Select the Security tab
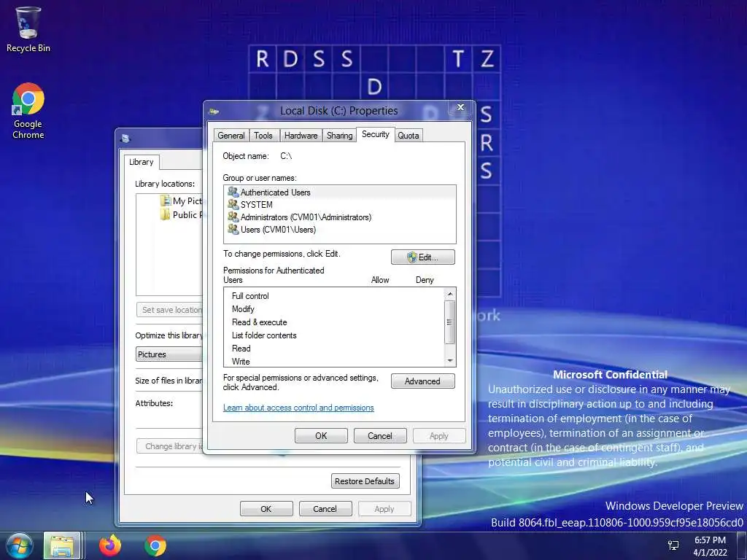Image resolution: width=747 pixels, height=560 pixels. click(376, 134)
